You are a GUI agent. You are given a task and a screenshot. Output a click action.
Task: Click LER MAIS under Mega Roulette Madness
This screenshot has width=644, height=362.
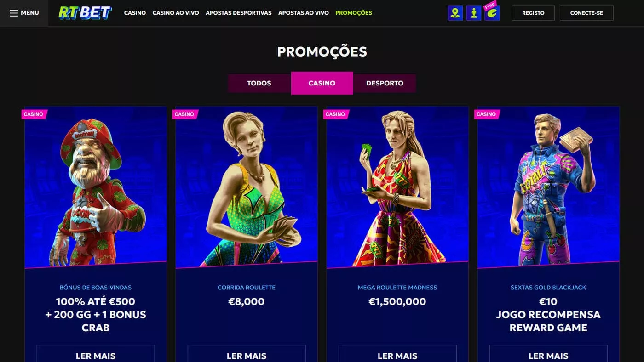point(397,354)
